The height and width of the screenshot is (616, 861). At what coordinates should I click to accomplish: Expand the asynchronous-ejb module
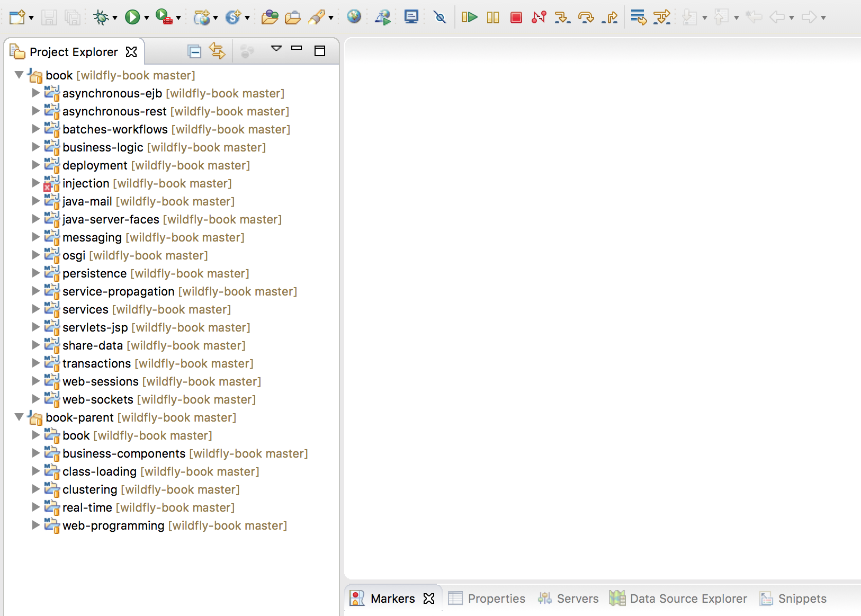(x=36, y=93)
